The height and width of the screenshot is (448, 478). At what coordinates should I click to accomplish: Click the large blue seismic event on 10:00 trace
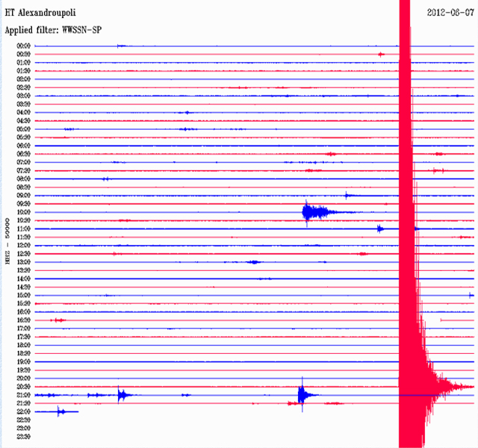(312, 212)
